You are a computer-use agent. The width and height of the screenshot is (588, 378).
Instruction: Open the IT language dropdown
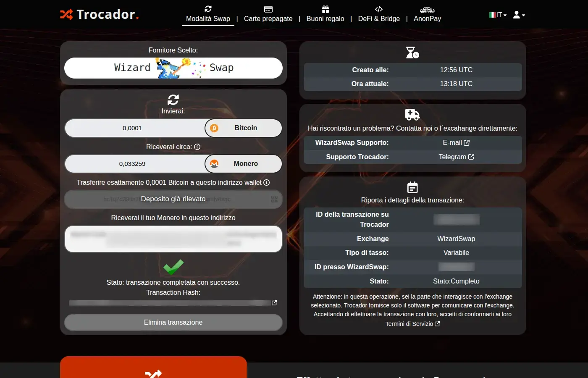point(498,15)
